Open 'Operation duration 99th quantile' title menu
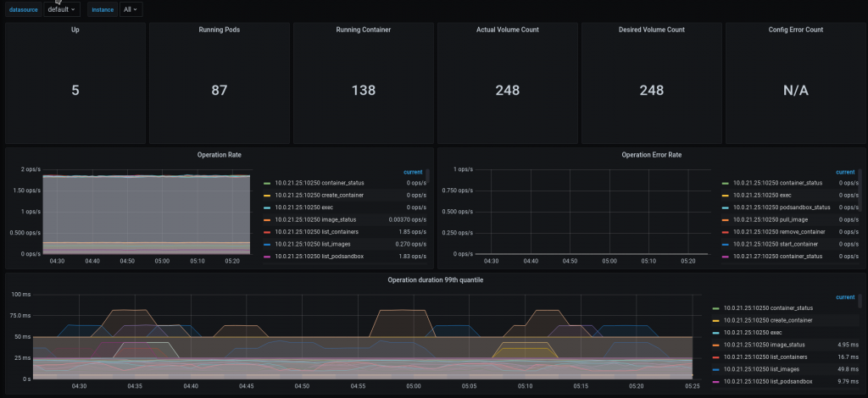868x398 pixels. pos(436,280)
